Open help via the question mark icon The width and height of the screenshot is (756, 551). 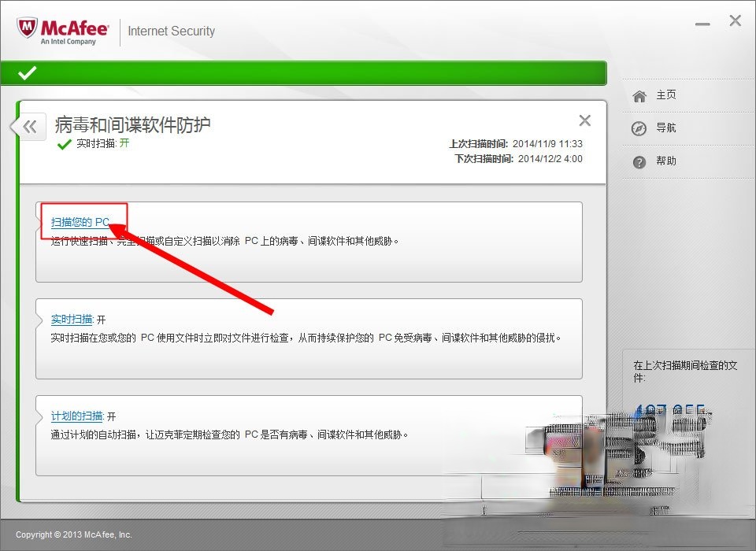click(x=639, y=161)
